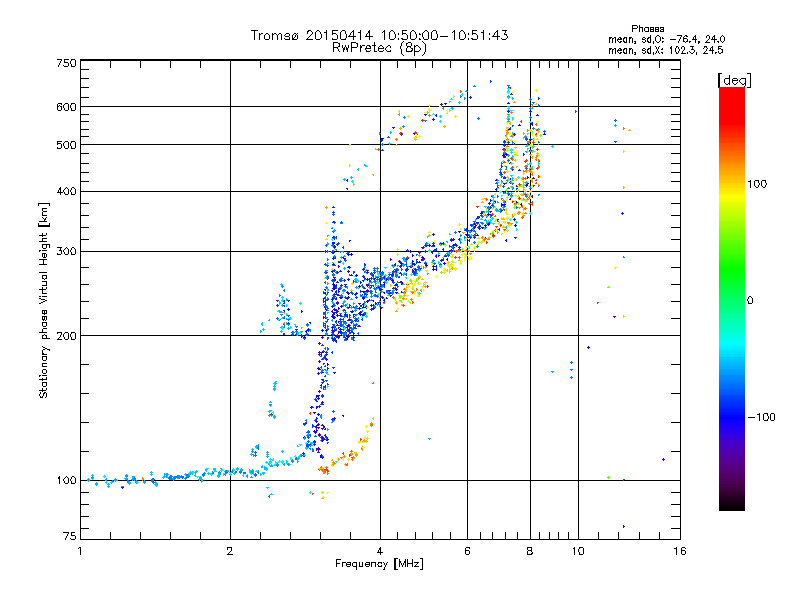Click the x-axis '10' tick label

tap(578, 551)
